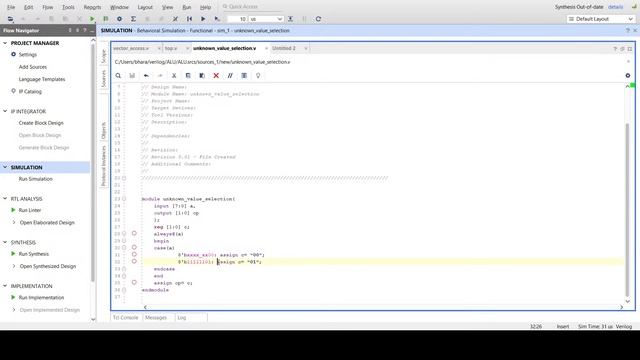Click the Run All simulation play icon
640x360 pixels.
[203, 19]
